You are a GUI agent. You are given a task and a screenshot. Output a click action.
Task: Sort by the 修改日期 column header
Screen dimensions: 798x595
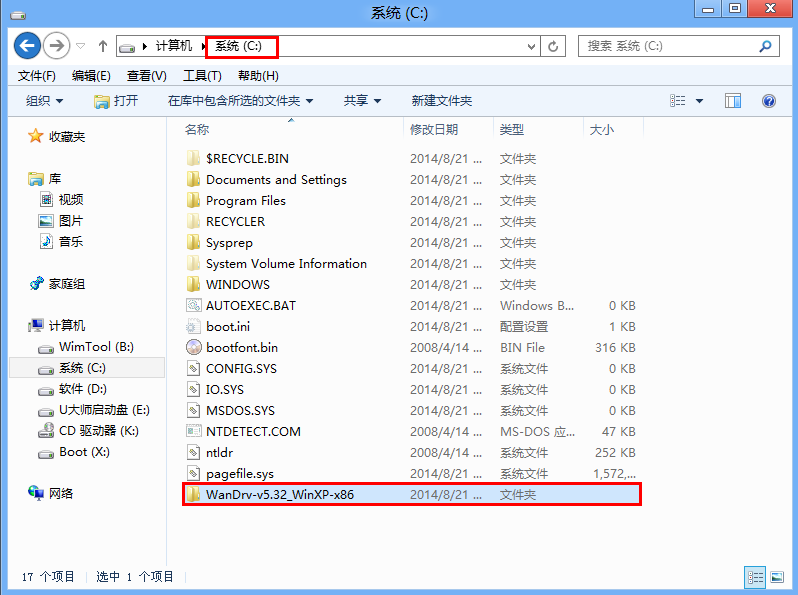point(433,130)
